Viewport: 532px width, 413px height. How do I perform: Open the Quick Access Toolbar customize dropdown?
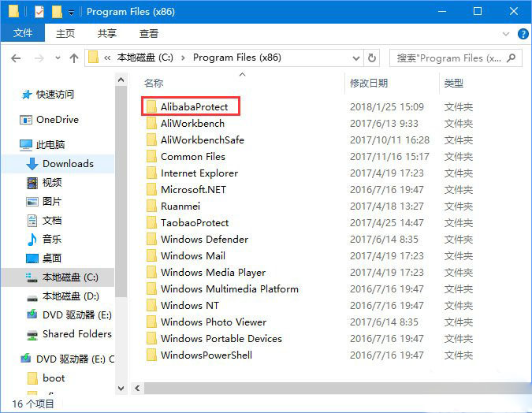[72, 13]
